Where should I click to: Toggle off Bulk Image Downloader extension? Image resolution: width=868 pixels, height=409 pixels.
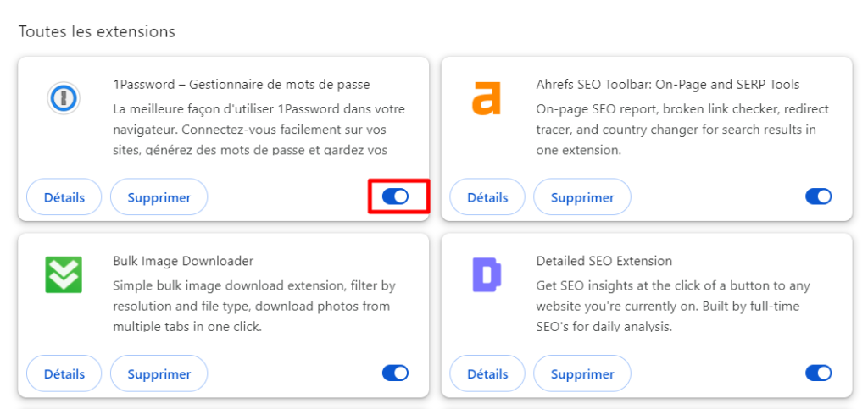395,373
